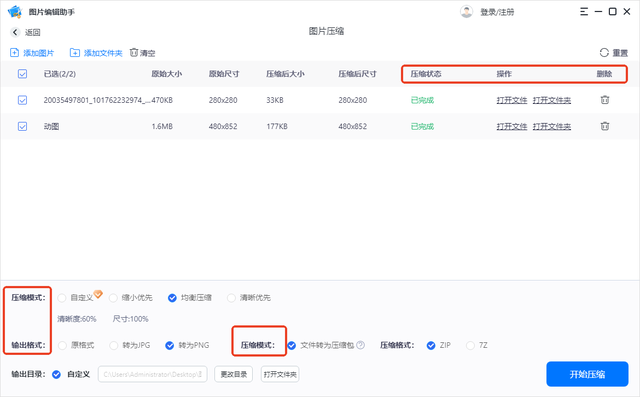Choose the 7Z compression format radio
Viewport: 640px width, 397px height.
pyautogui.click(x=470, y=346)
